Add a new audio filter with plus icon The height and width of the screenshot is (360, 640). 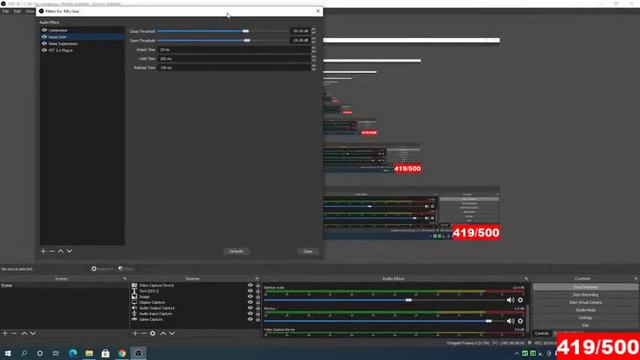43,251
